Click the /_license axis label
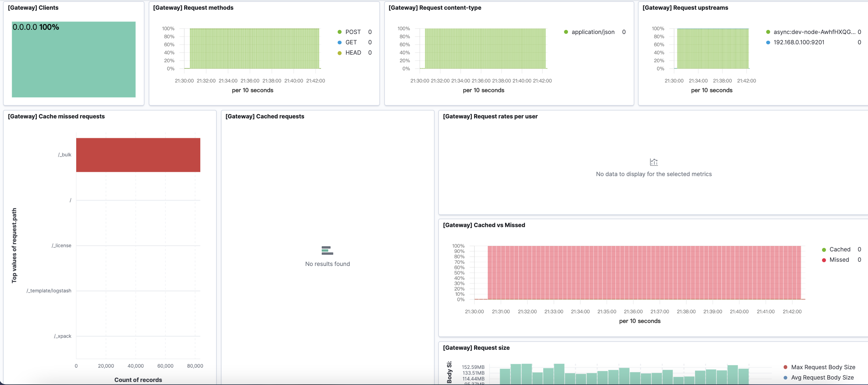Image resolution: width=868 pixels, height=385 pixels. (x=61, y=245)
